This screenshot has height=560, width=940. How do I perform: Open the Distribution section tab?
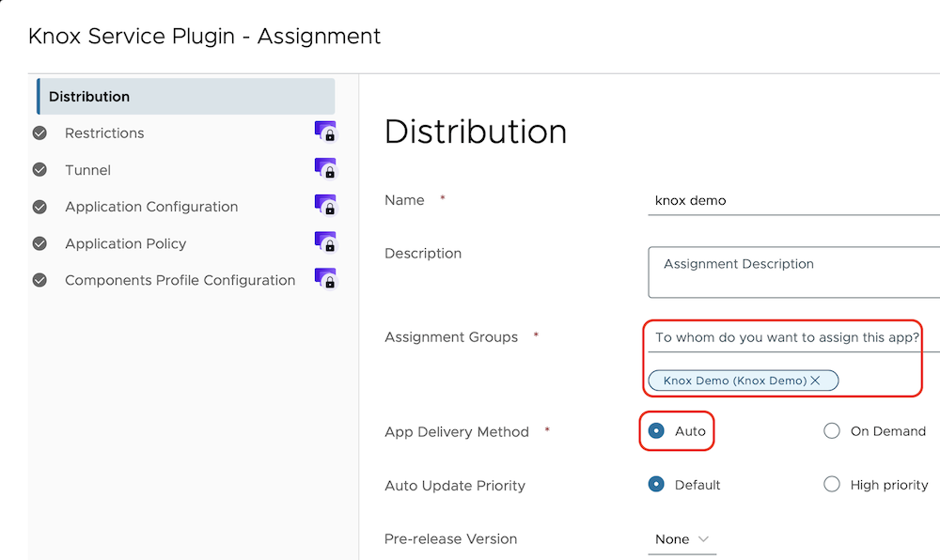[185, 97]
